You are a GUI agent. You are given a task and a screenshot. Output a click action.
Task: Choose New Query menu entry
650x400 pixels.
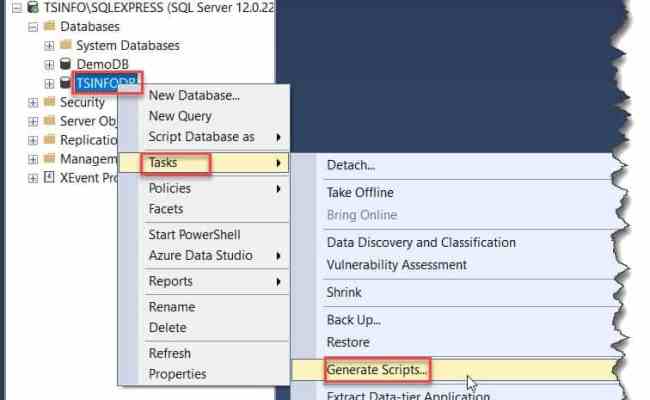(x=204, y=116)
